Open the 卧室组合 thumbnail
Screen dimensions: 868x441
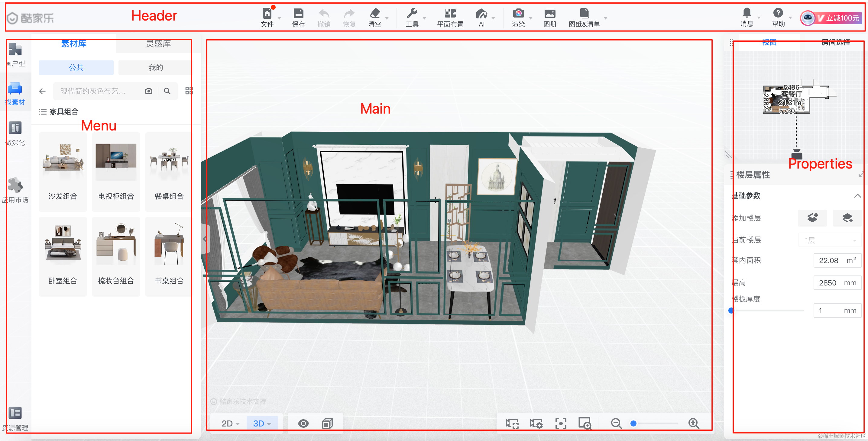coord(63,256)
